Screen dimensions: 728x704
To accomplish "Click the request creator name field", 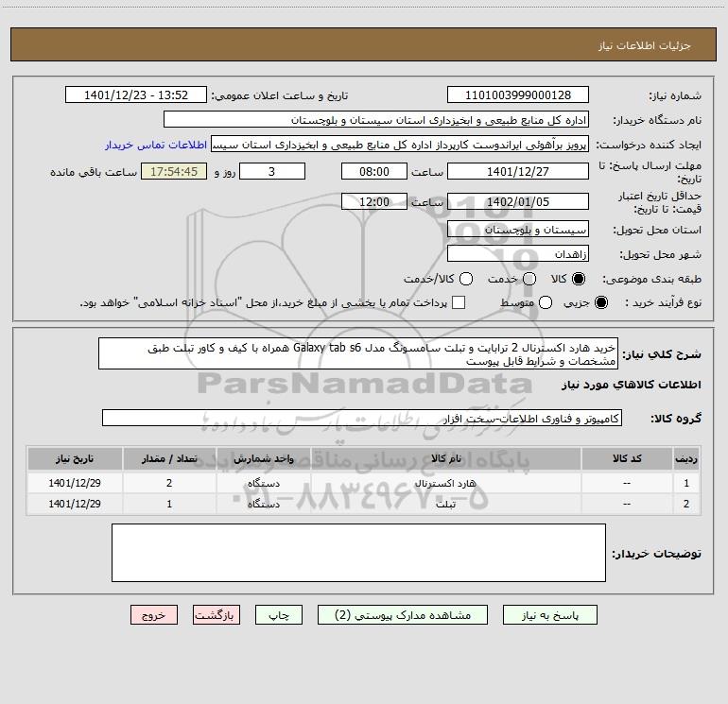I will coord(400,145).
